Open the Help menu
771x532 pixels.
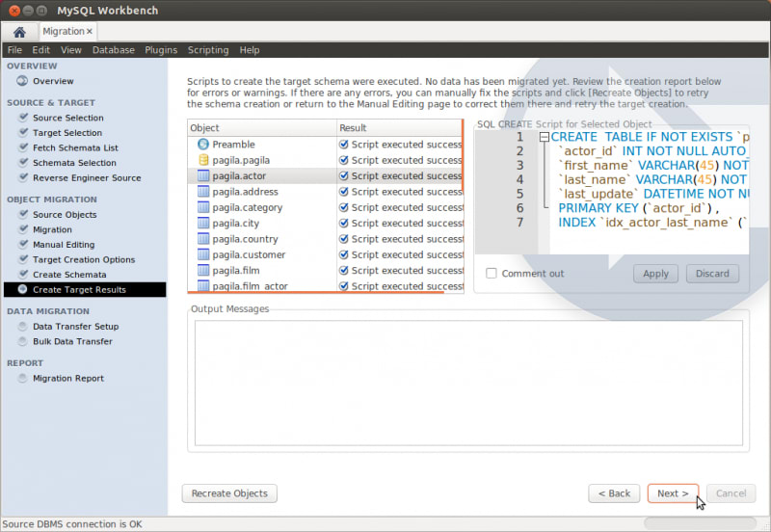click(250, 50)
